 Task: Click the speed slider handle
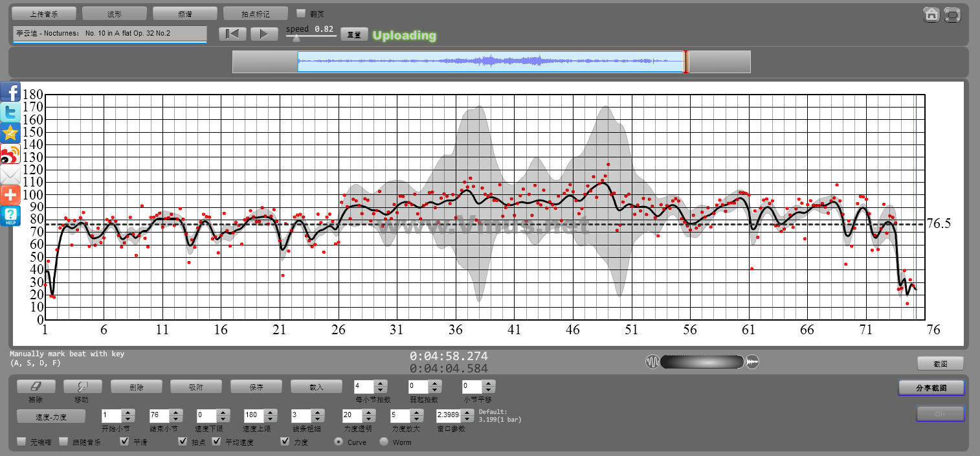point(296,38)
